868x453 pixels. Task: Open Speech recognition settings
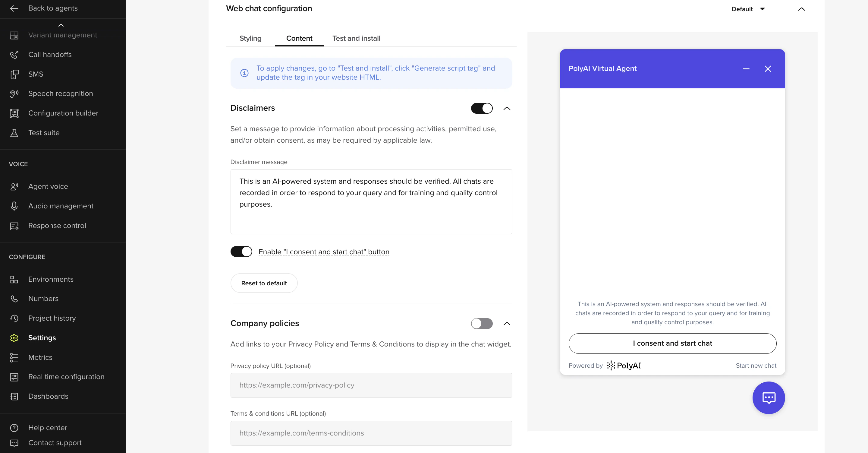pyautogui.click(x=60, y=93)
